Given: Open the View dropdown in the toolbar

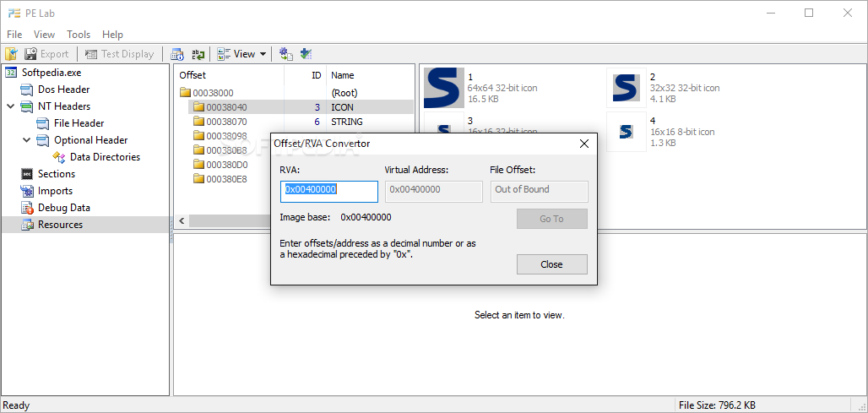Looking at the screenshot, I should [241, 54].
